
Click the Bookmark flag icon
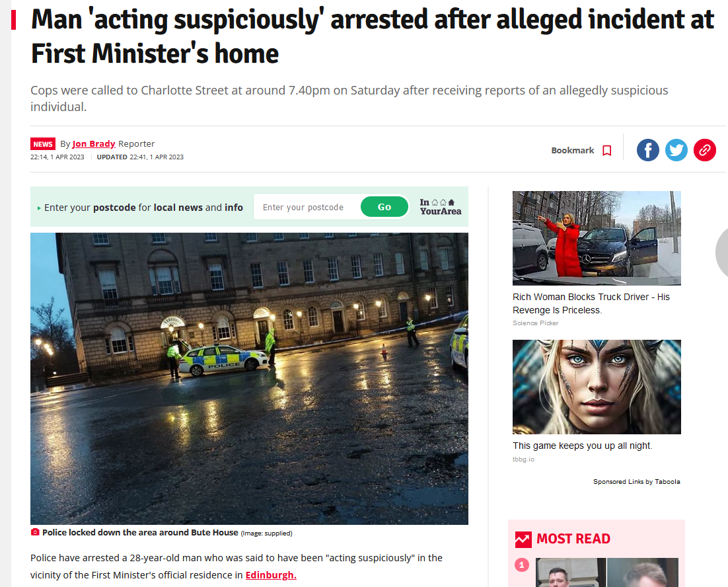[x=606, y=151]
